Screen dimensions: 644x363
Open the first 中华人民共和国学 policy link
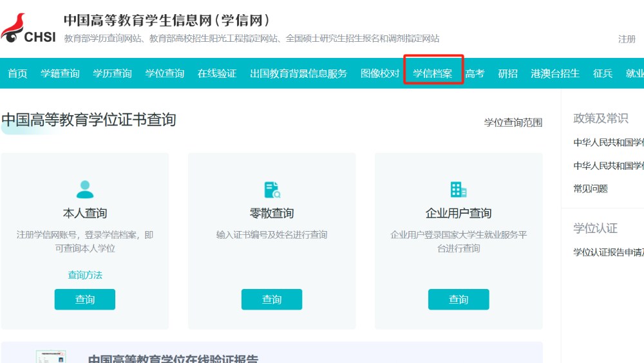[x=609, y=142]
